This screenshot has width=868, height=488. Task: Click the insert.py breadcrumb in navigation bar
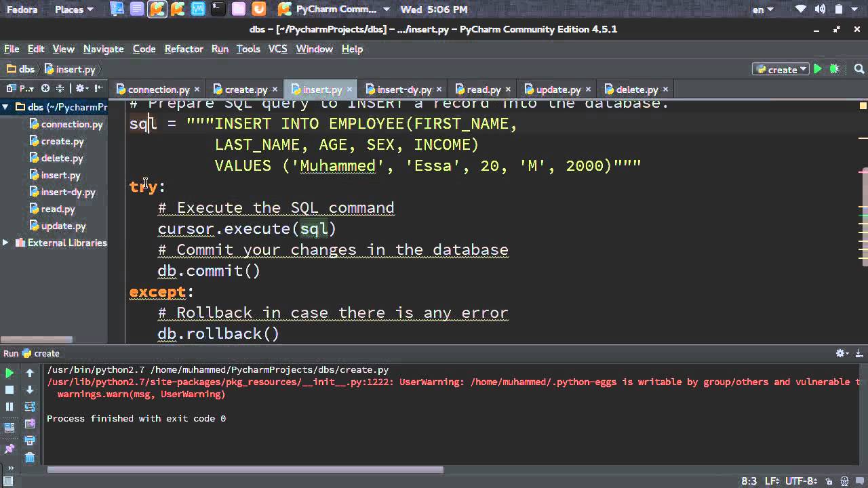click(x=70, y=69)
